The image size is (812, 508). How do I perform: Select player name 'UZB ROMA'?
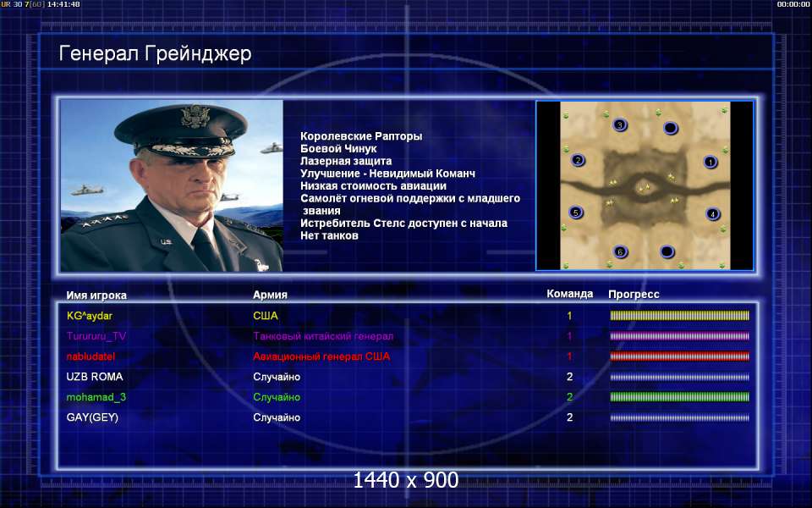[95, 377]
